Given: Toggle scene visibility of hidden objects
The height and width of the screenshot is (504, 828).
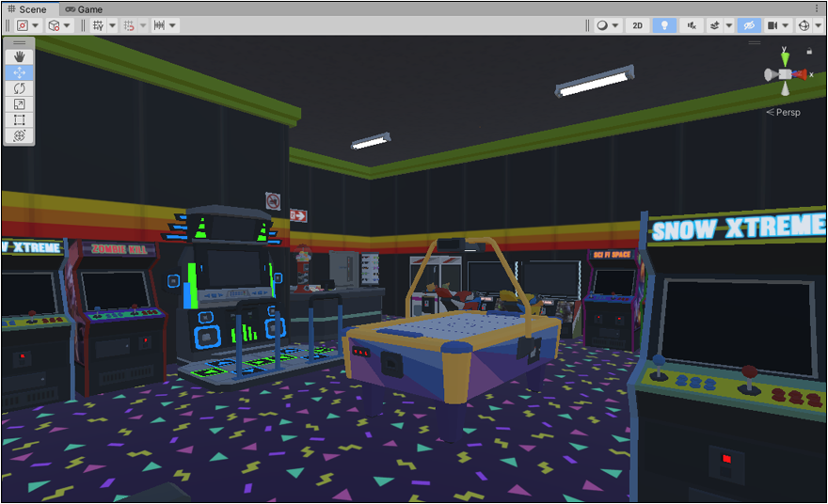Looking at the screenshot, I should click(x=749, y=25).
